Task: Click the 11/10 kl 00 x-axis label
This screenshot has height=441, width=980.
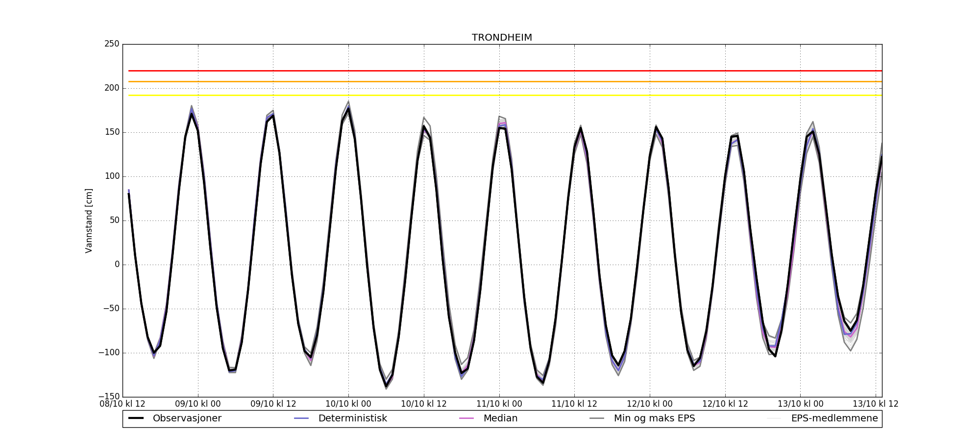Action: pyautogui.click(x=499, y=404)
